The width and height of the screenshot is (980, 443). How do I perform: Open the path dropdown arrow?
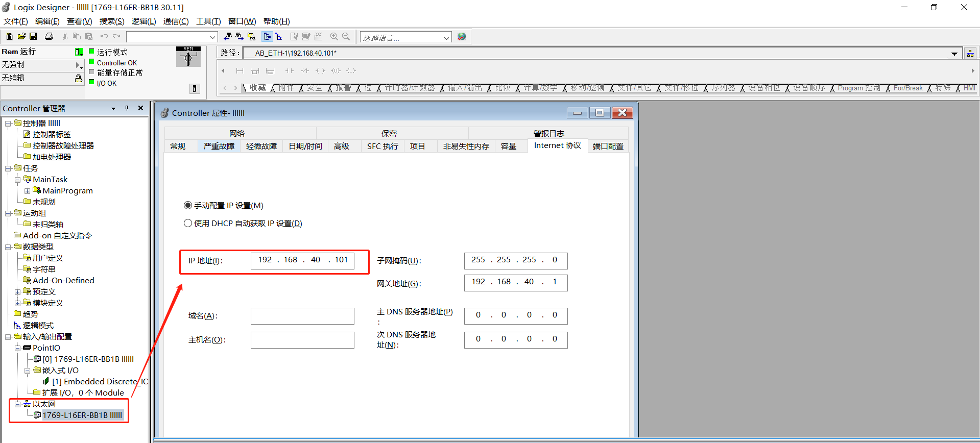(x=954, y=53)
